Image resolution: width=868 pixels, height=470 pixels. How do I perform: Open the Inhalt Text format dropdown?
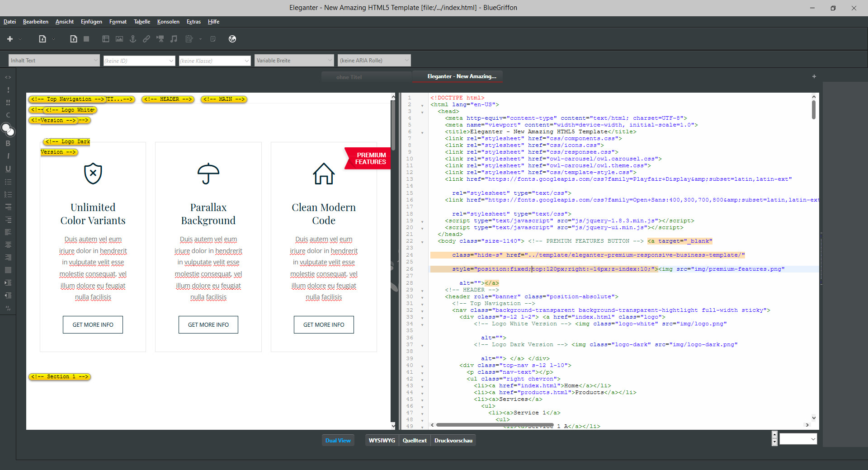pyautogui.click(x=54, y=61)
